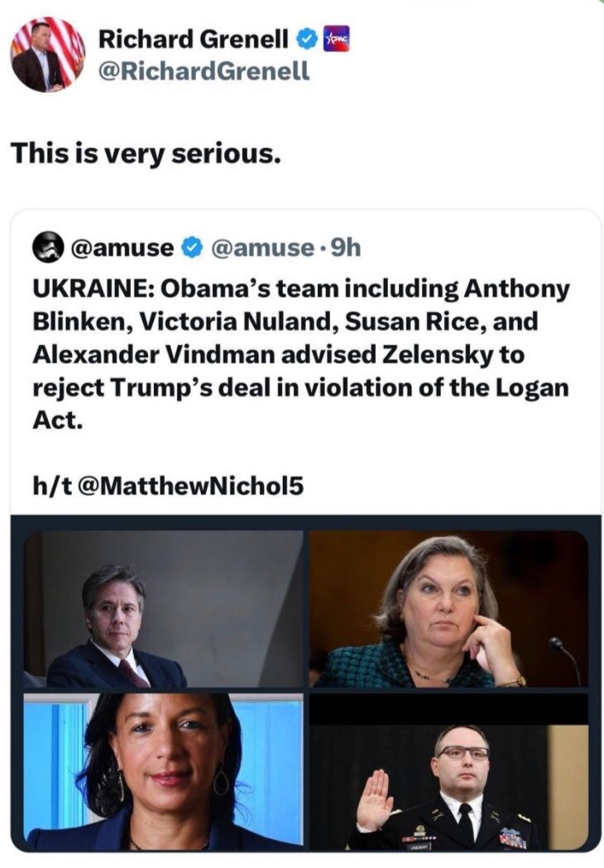Click the star logo on the CPAC badge

coord(329,36)
